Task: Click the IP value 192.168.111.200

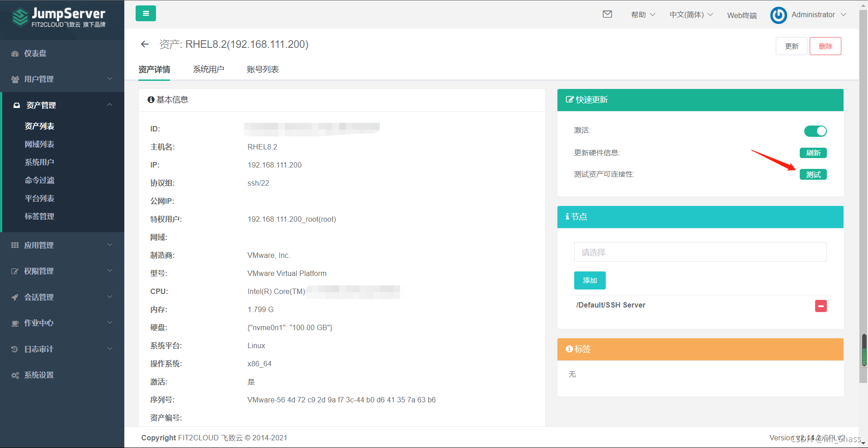Action: click(x=274, y=165)
